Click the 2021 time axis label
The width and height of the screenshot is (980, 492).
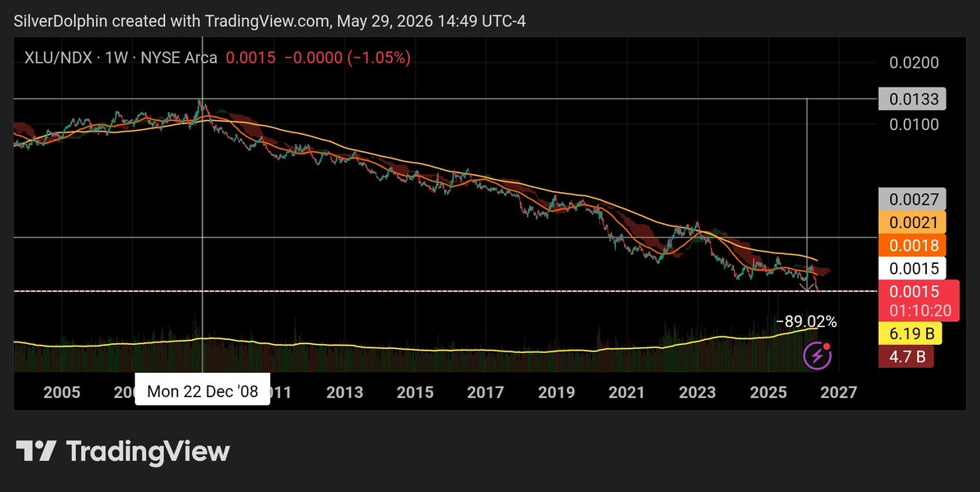click(627, 391)
